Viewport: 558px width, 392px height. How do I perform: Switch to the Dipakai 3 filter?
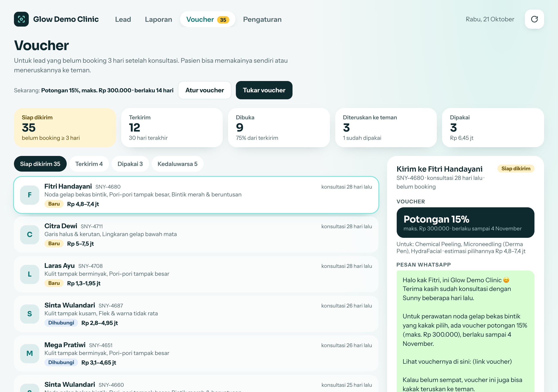coord(130,164)
